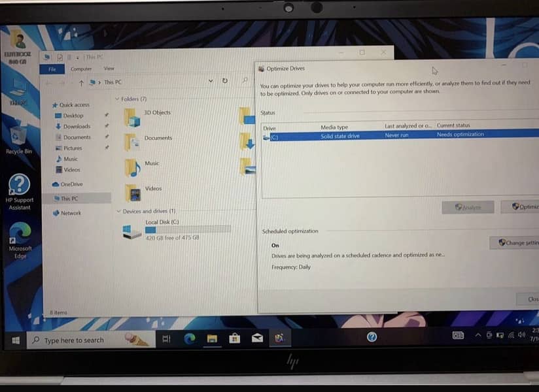Open the Videos folder in Folders list
539x392 pixels.
143,193
